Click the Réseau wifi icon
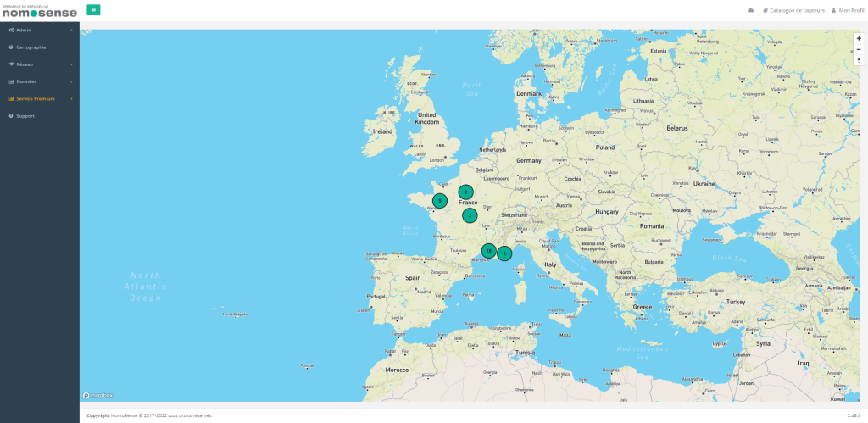 [x=11, y=64]
